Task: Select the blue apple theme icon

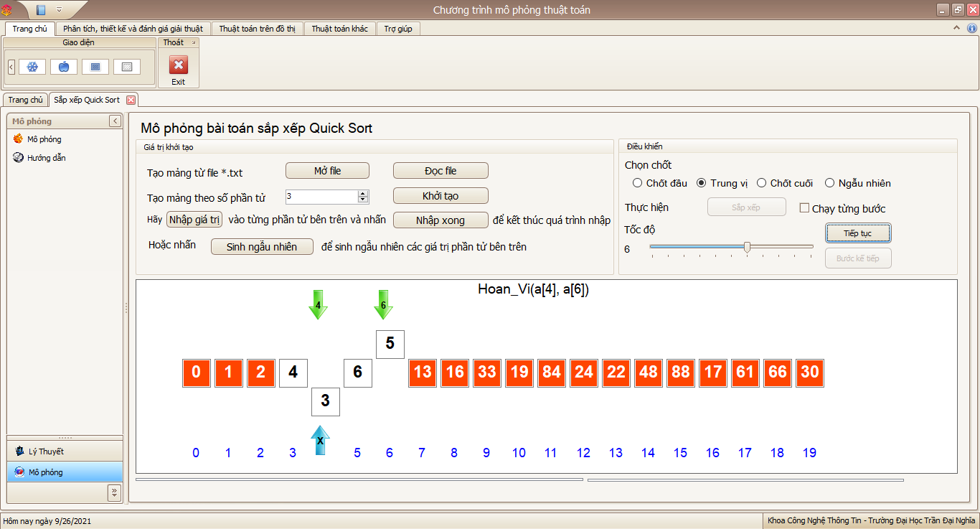Action: [63, 66]
